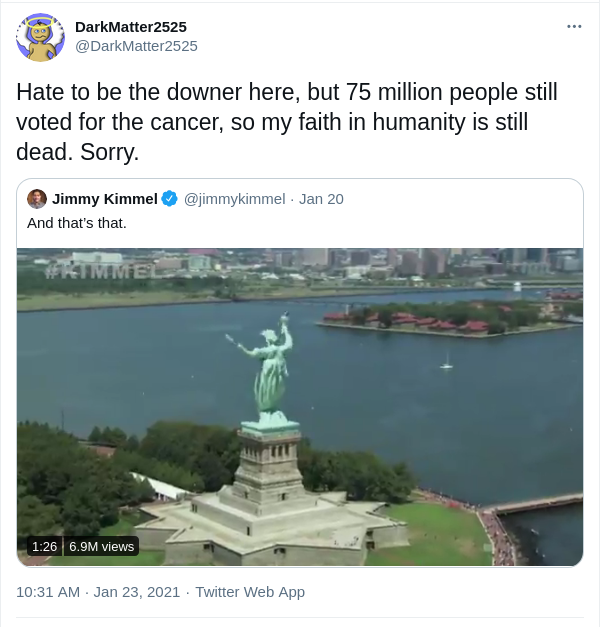Open quoted tweet text 'And that's that.'
600x627 pixels.
[77, 223]
